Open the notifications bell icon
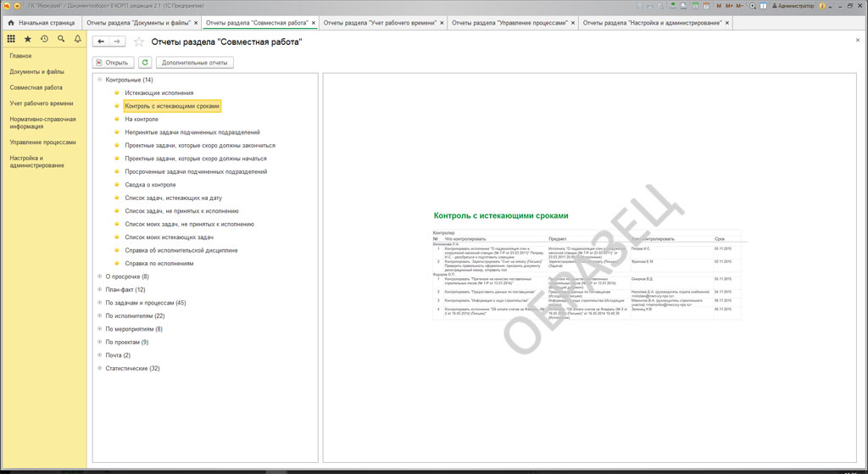868x474 pixels. click(77, 39)
